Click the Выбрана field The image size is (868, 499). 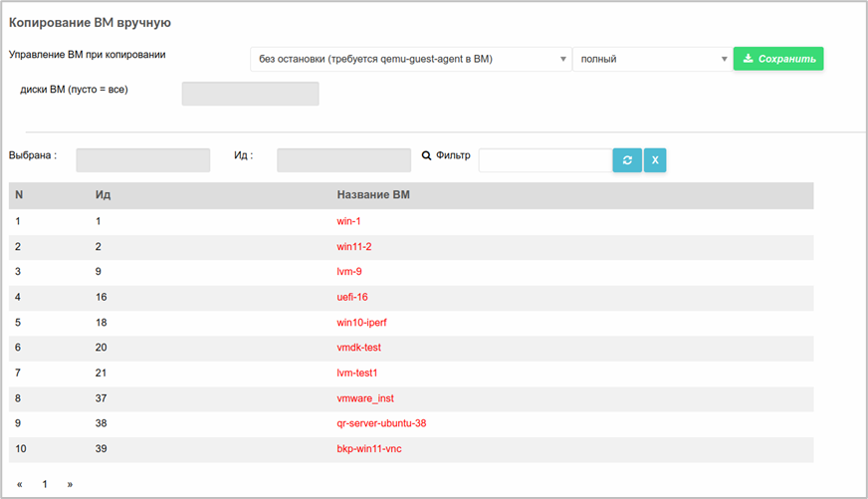142,160
